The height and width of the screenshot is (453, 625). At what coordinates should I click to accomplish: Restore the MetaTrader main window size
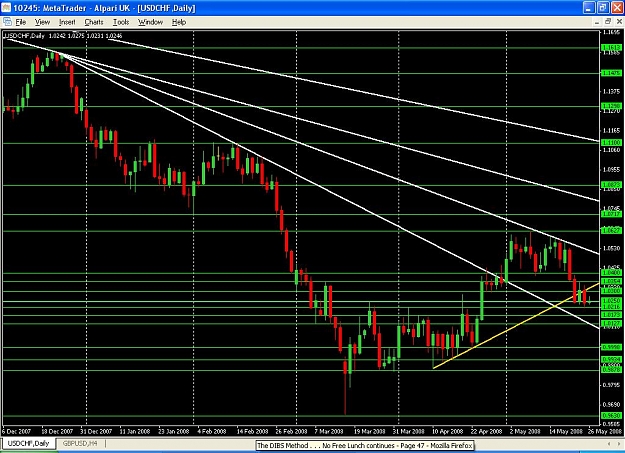tap(603, 8)
